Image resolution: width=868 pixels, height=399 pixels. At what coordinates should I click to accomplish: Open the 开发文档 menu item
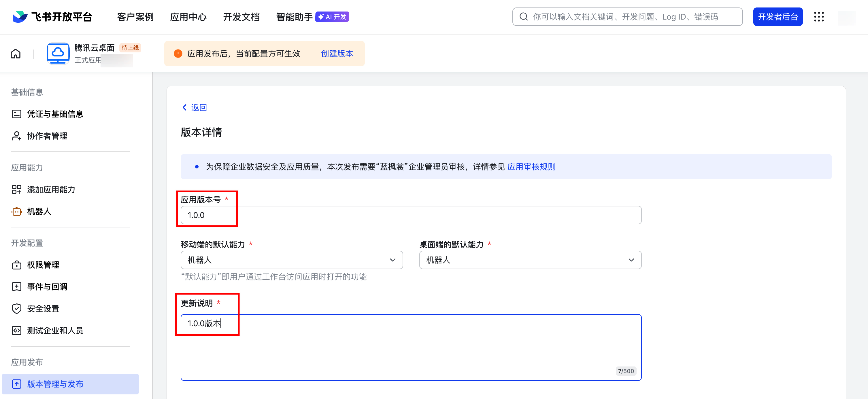pyautogui.click(x=241, y=17)
